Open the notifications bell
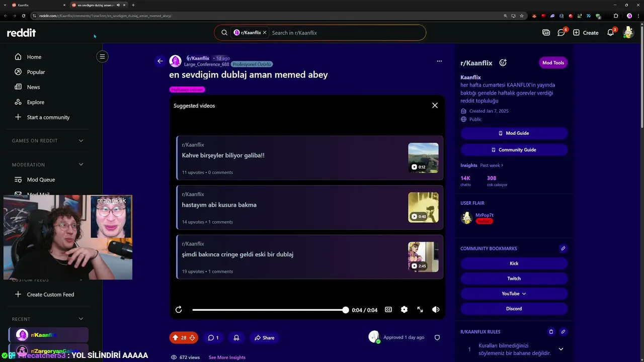The height and width of the screenshot is (362, 644). click(x=611, y=33)
